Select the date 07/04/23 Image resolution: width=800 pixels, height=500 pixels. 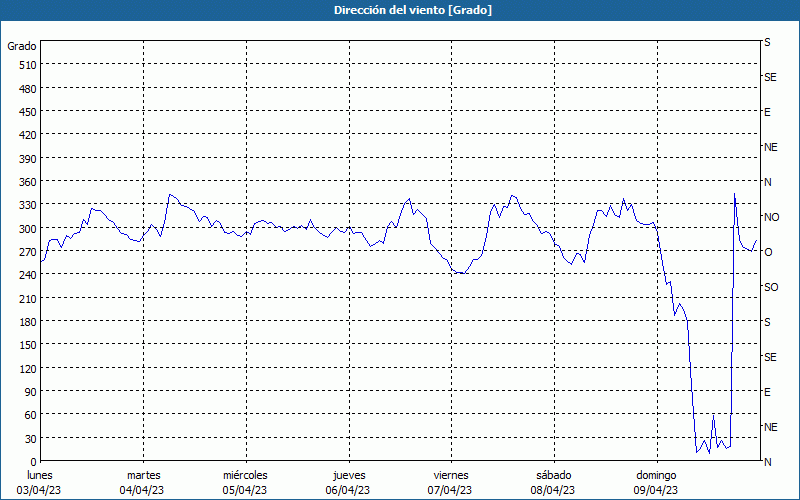coord(450,490)
